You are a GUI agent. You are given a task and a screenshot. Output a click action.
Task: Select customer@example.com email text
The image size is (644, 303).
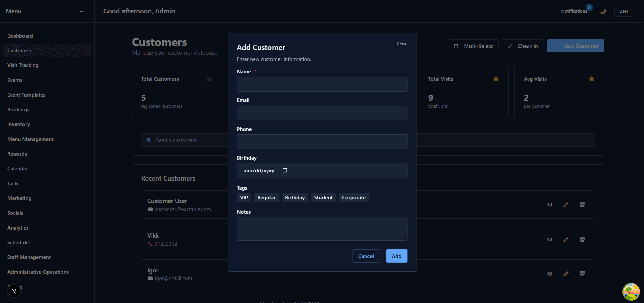click(x=183, y=209)
